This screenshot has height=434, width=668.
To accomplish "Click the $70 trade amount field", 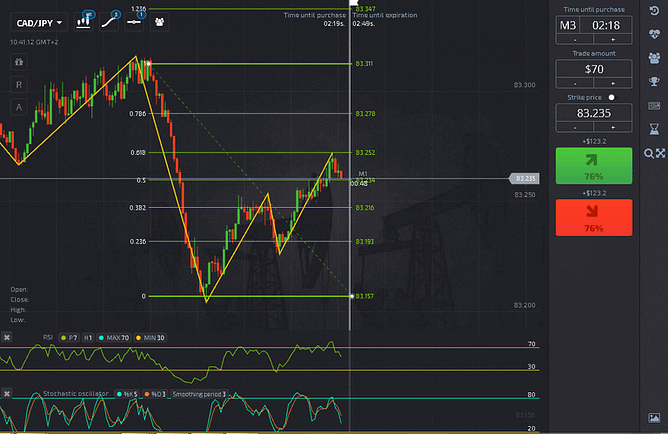I will [594, 69].
